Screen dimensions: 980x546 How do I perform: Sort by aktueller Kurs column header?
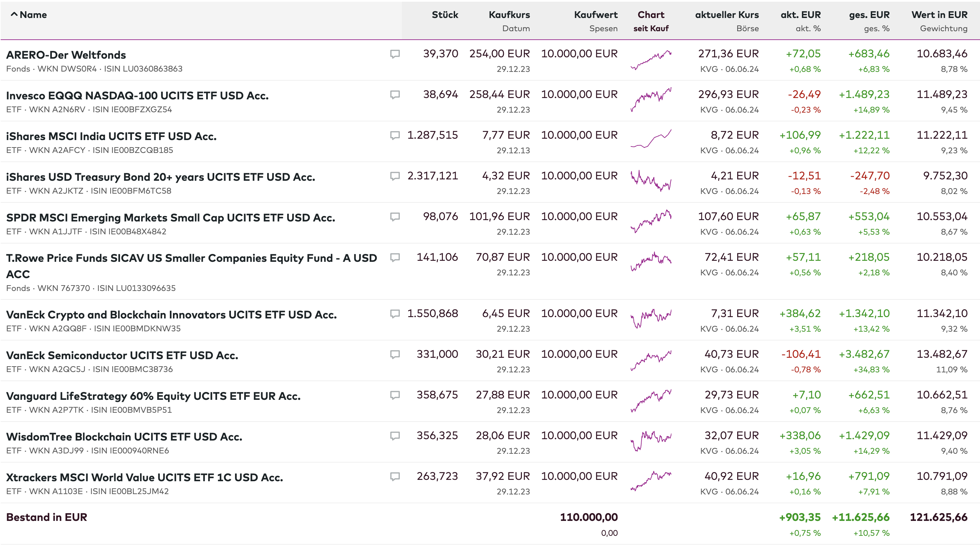(727, 15)
